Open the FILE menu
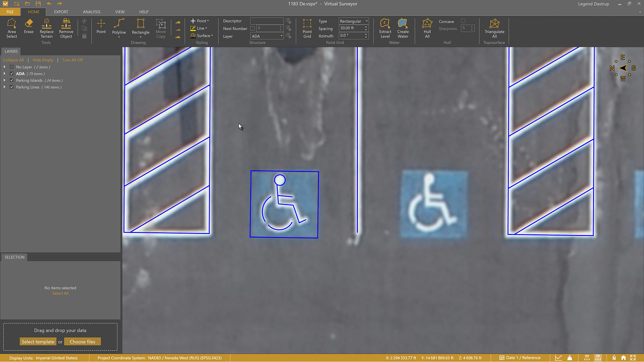 pos(10,12)
